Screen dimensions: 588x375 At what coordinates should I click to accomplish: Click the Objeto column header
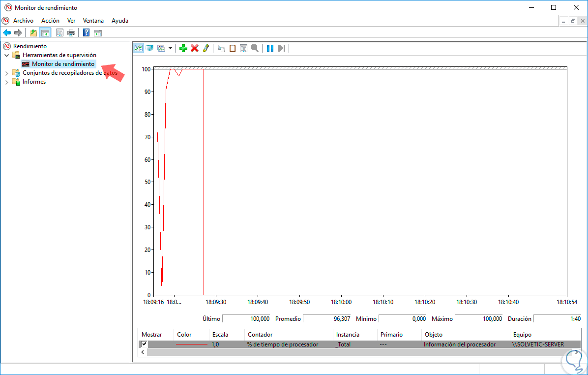(x=466, y=335)
